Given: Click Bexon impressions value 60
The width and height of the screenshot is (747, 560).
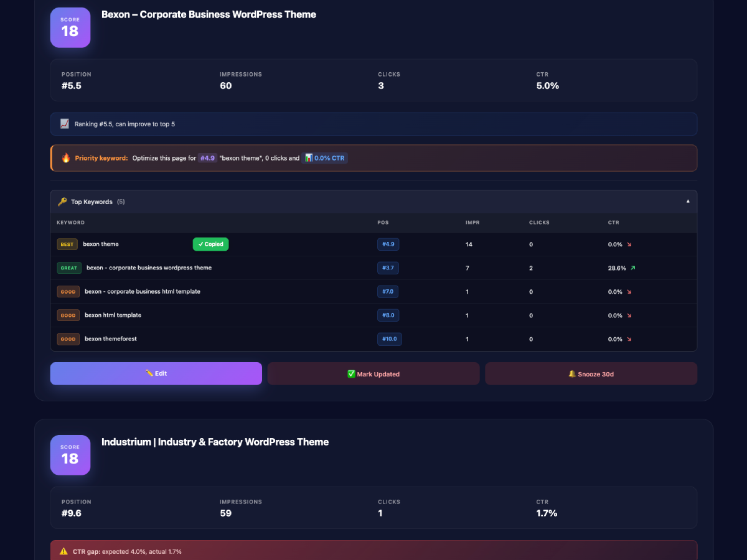Looking at the screenshot, I should [x=226, y=86].
